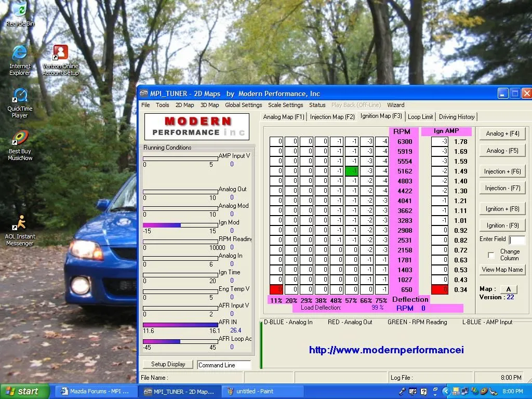Viewport: 532px width, 399px height.
Task: Click the Setup Display button
Action: 168,364
